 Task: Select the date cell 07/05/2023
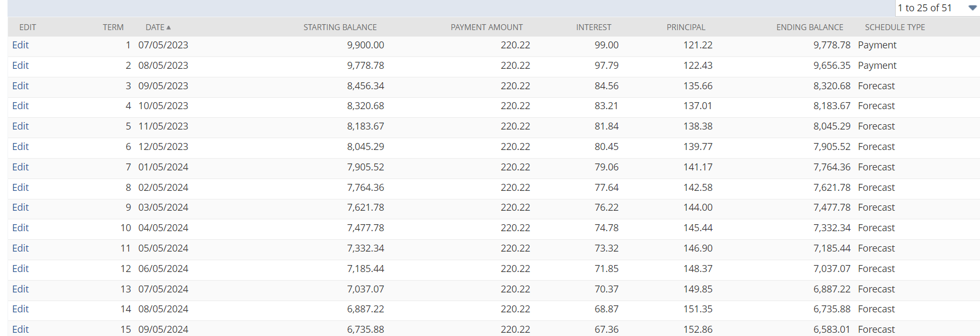tap(163, 45)
